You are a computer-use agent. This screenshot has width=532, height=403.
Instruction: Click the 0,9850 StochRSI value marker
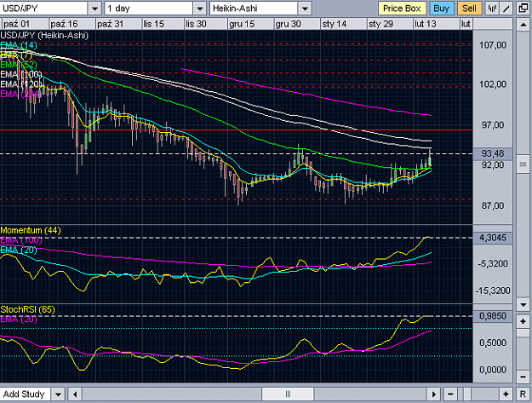pyautogui.click(x=493, y=316)
